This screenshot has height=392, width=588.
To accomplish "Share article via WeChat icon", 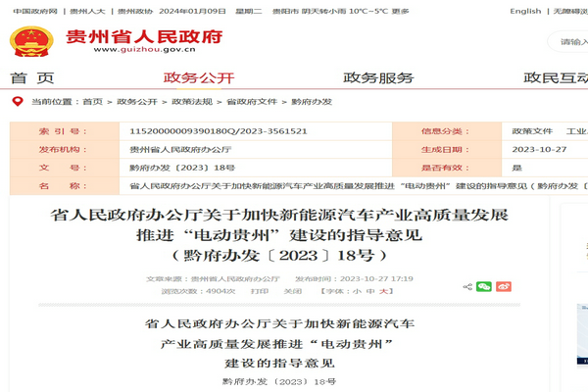I will pos(483,286).
